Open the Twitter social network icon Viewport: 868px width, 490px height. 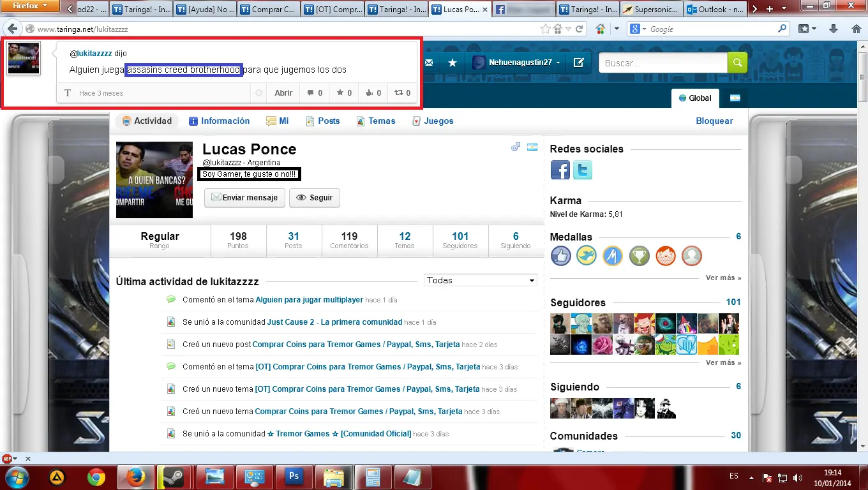point(582,170)
